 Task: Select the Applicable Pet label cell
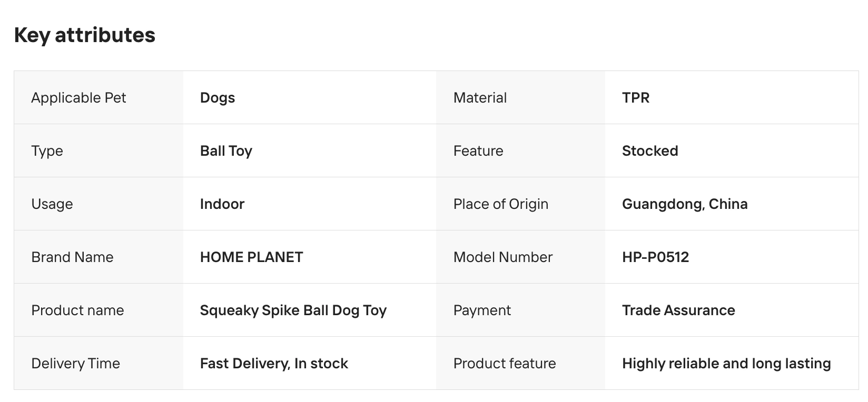point(78,98)
